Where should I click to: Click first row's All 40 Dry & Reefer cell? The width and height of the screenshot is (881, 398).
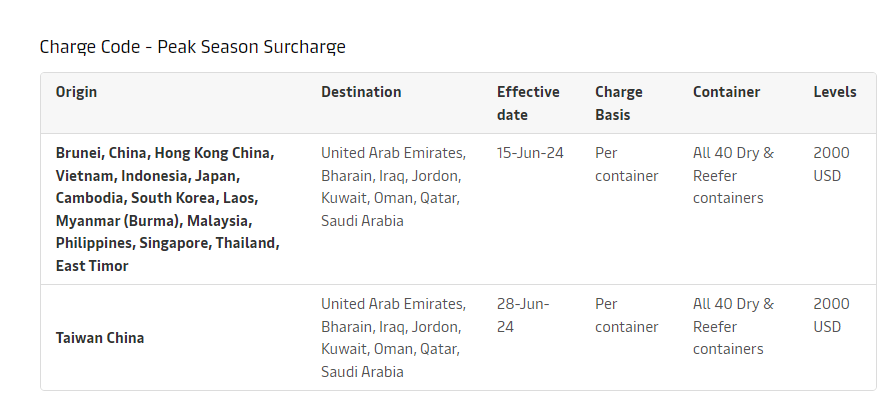[733, 175]
